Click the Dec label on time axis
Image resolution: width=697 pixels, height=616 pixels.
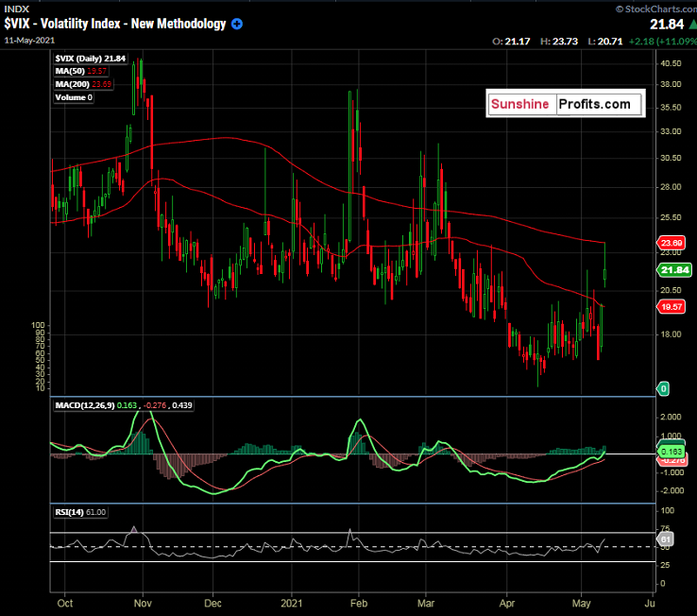point(212,604)
